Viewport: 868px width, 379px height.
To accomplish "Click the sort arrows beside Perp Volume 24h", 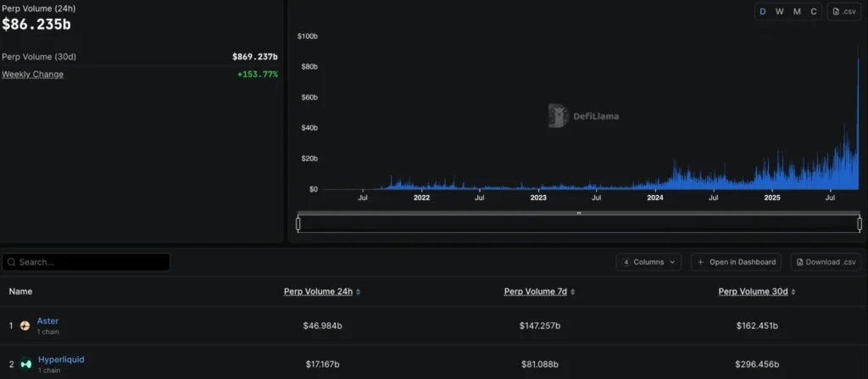I will coord(359,292).
